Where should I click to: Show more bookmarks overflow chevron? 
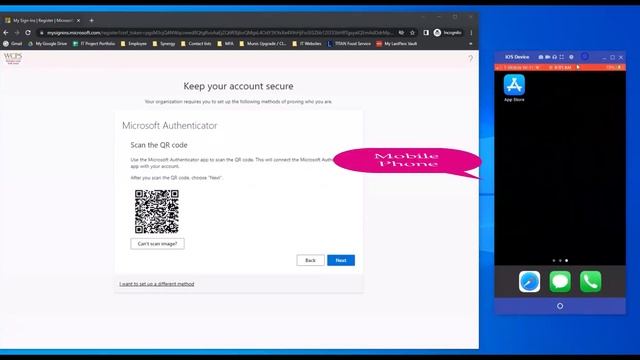coord(471,44)
